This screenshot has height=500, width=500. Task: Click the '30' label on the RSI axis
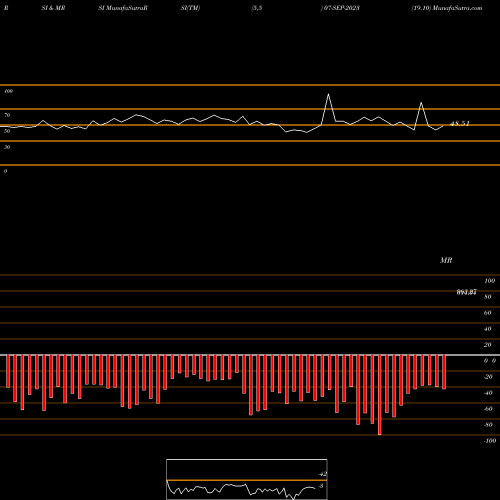[7, 147]
